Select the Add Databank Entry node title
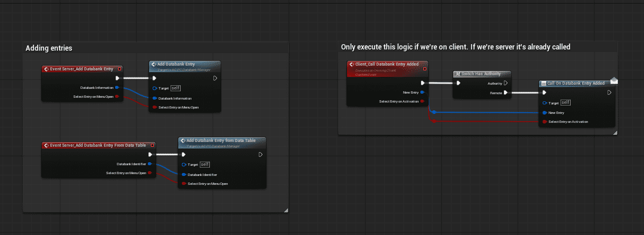The image size is (644, 235). (176, 64)
